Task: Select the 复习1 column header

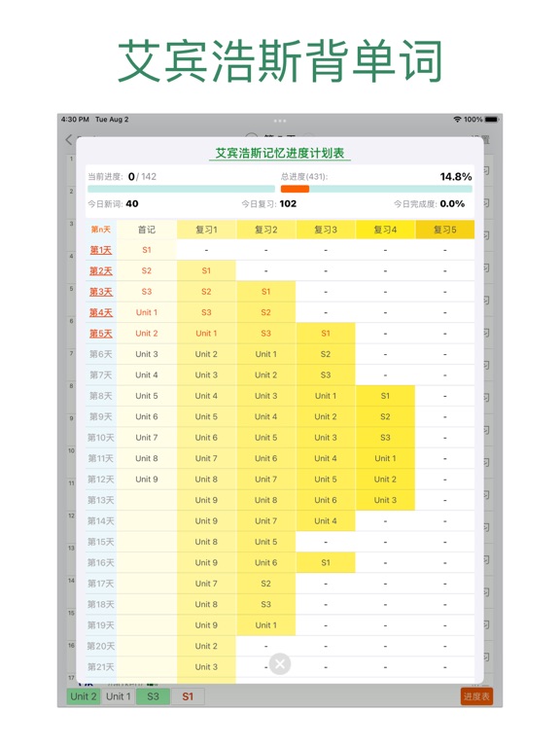Action: (x=206, y=230)
